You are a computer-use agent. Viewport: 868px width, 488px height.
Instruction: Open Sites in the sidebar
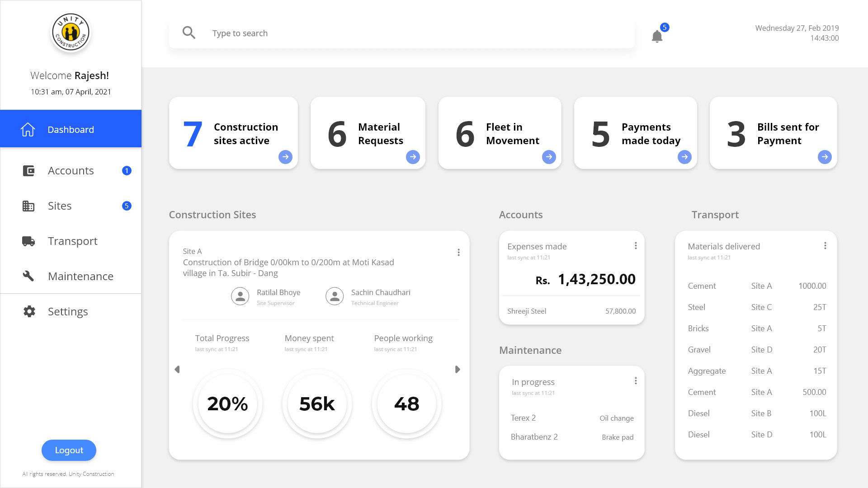point(71,206)
